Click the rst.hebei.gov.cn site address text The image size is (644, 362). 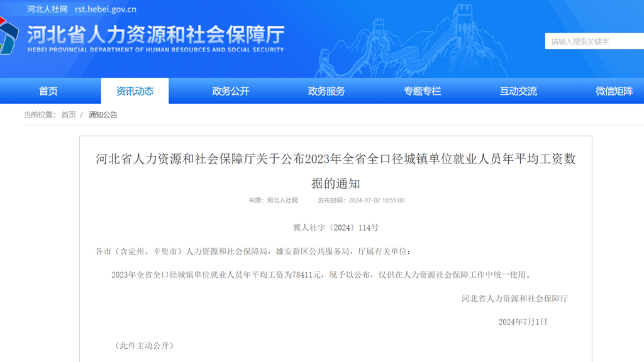106,9
